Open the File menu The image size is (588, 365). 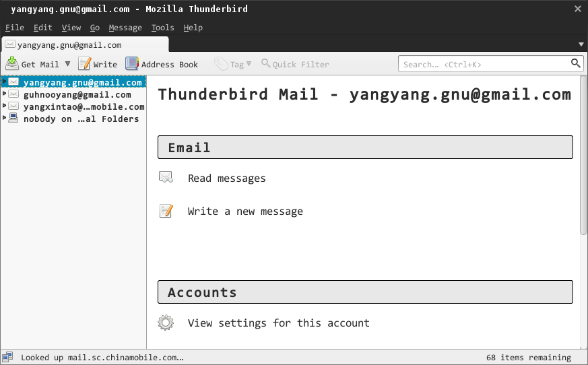click(15, 28)
